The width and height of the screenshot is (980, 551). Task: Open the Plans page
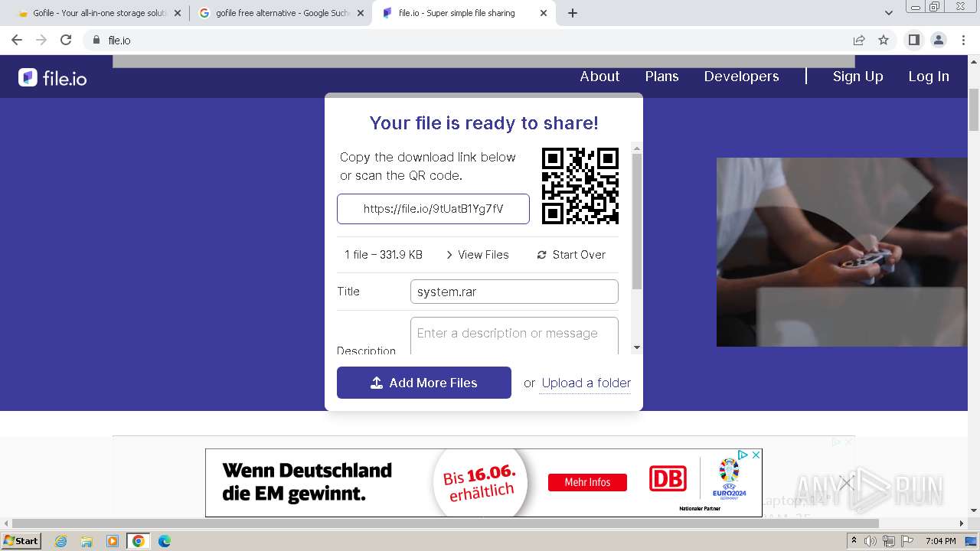point(662,77)
